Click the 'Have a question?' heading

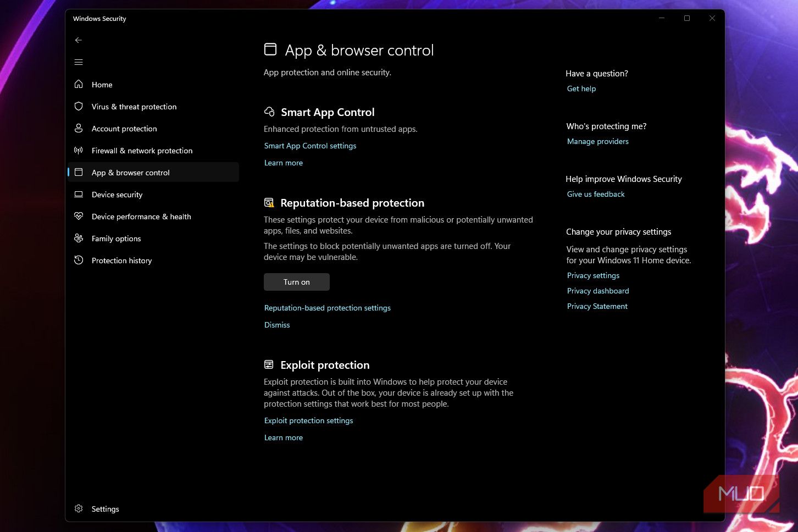point(597,74)
